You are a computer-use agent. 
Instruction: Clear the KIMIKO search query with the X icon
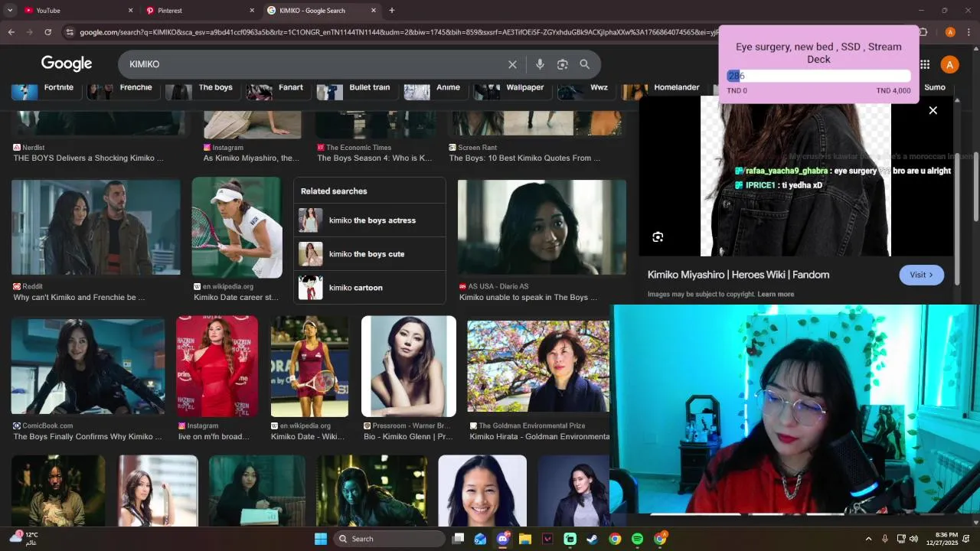point(512,64)
